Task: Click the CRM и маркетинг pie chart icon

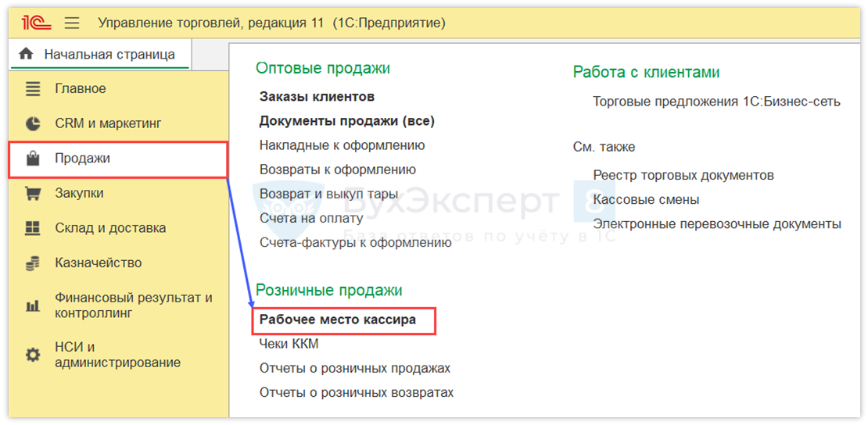Action: click(x=33, y=123)
